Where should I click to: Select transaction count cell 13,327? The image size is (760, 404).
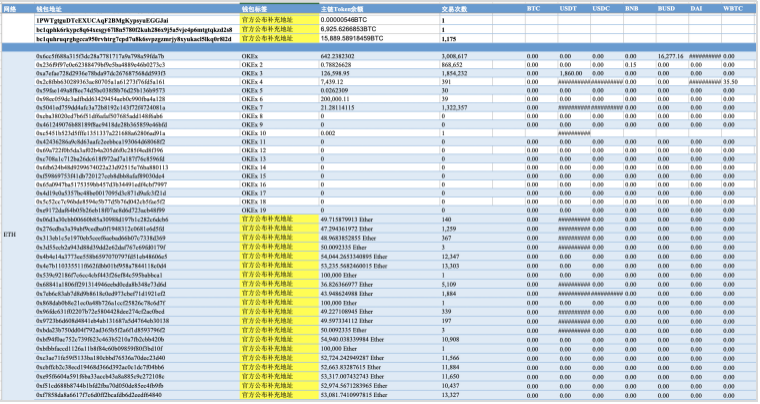click(450, 395)
